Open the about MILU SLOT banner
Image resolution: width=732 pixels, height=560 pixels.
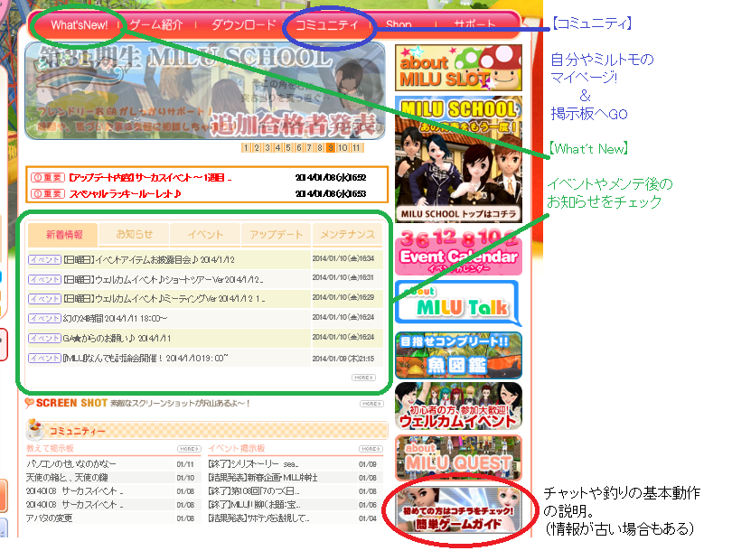pos(457,66)
